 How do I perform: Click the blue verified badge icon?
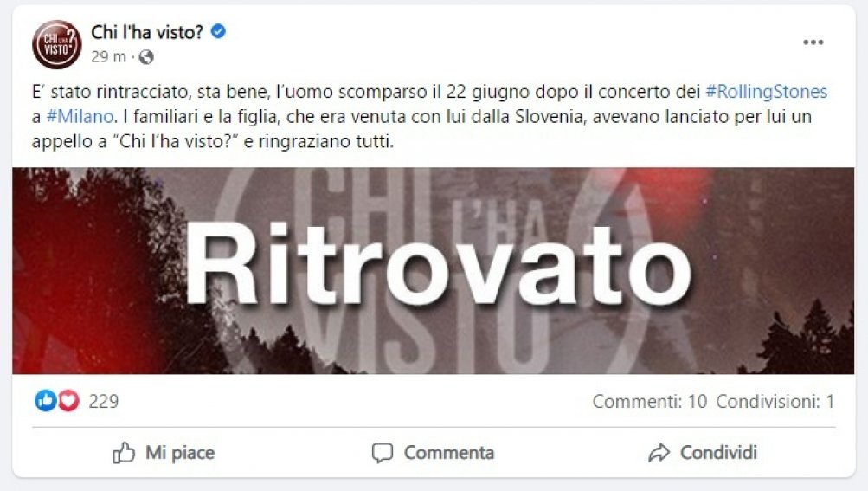point(218,31)
